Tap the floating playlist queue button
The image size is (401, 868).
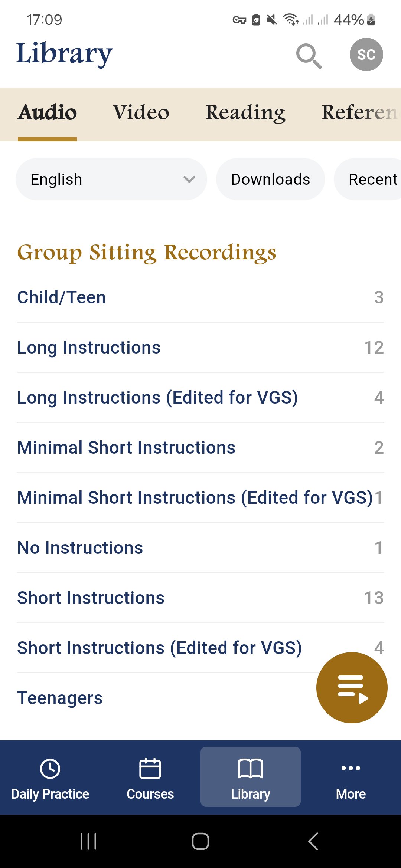[x=352, y=687]
